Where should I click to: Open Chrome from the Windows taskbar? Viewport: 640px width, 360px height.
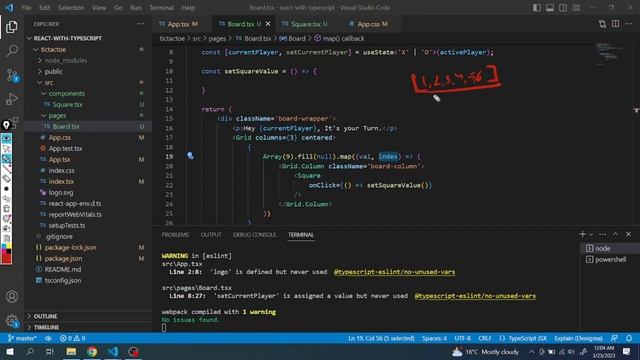[x=92, y=351]
